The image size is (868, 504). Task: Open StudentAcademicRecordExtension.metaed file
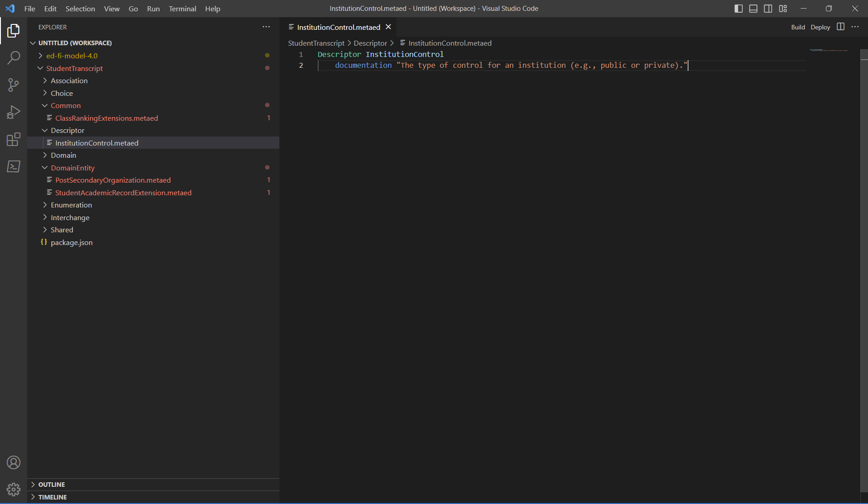coord(123,193)
